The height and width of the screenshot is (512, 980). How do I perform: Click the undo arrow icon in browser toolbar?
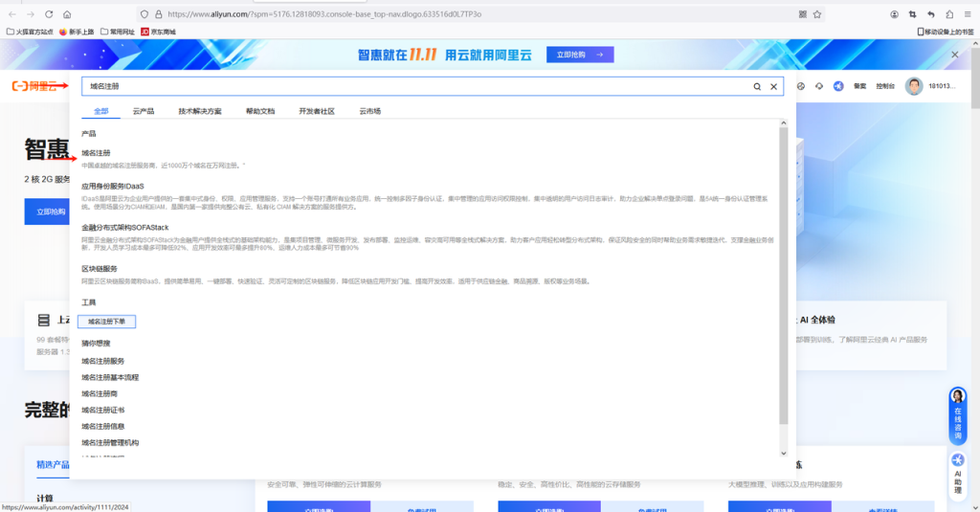point(930,14)
